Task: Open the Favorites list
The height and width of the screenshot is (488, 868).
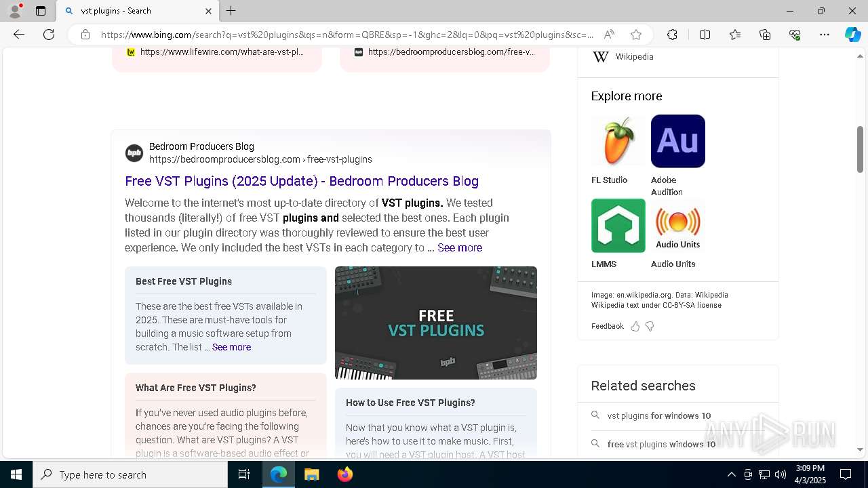Action: coord(735,35)
